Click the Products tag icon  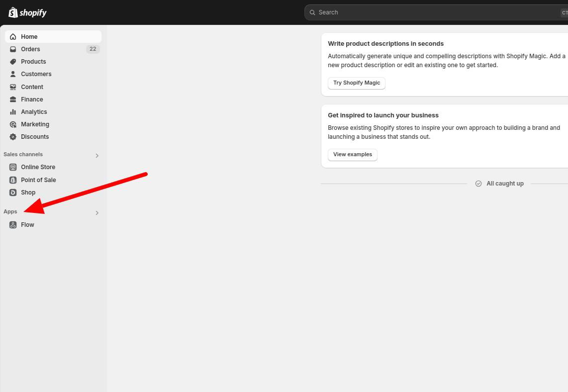point(13,62)
